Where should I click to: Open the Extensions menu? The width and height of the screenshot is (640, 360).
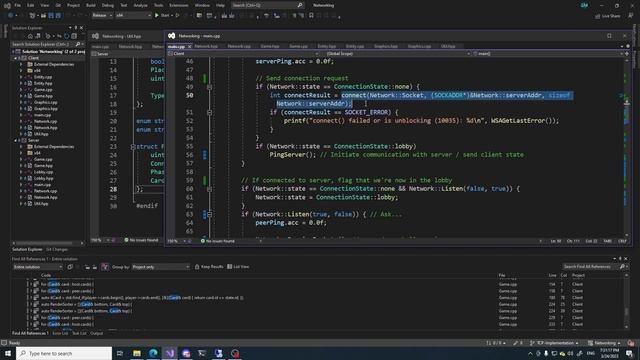coord(179,5)
